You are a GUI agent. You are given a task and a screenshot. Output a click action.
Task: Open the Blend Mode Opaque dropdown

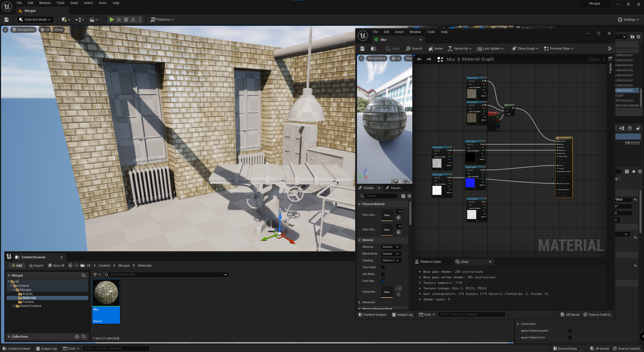pyautogui.click(x=391, y=254)
